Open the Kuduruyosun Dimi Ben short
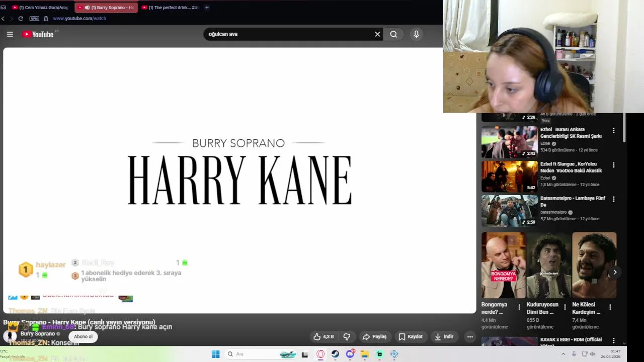The image size is (644, 362). [x=548, y=265]
